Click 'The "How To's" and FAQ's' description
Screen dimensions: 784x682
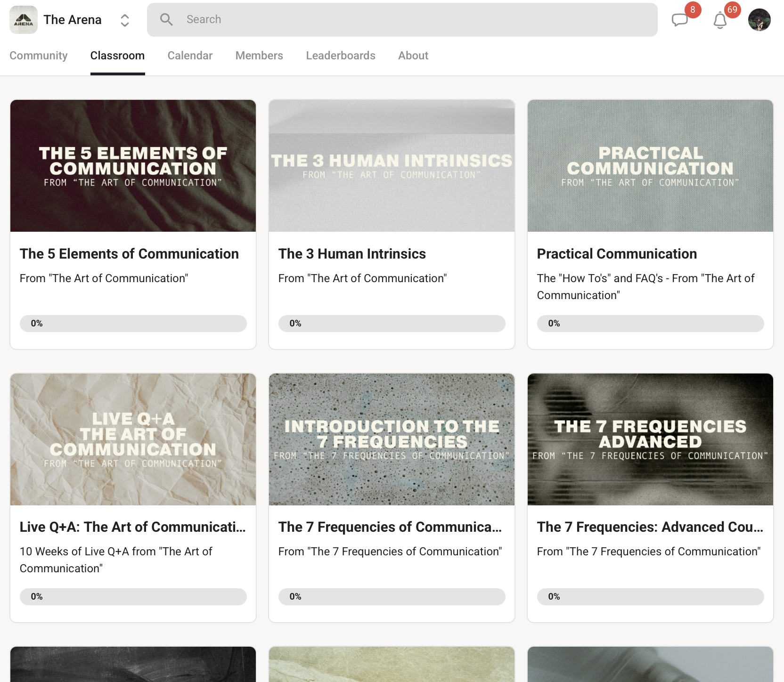click(x=645, y=287)
